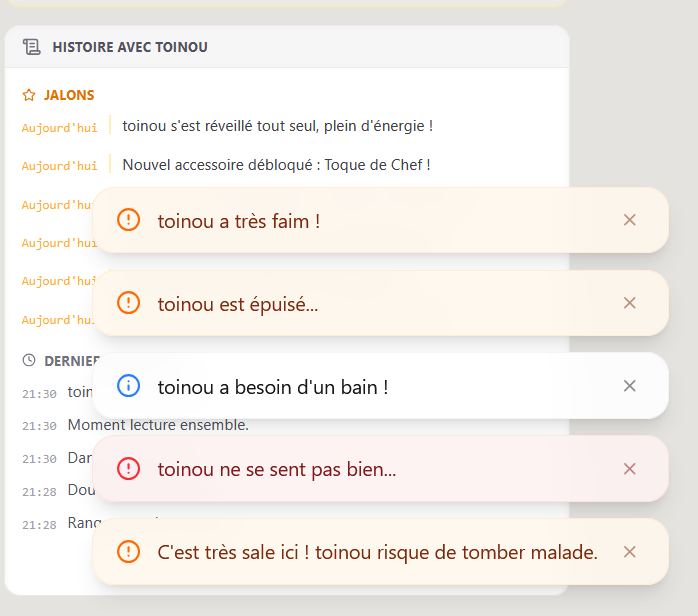Click the blue info icon on bath toast

pyautogui.click(x=129, y=386)
